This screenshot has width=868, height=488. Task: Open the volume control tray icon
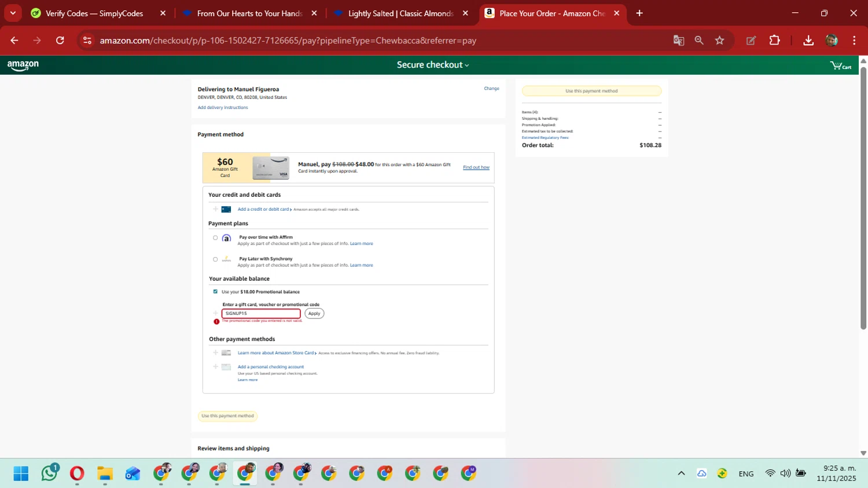tap(785, 474)
